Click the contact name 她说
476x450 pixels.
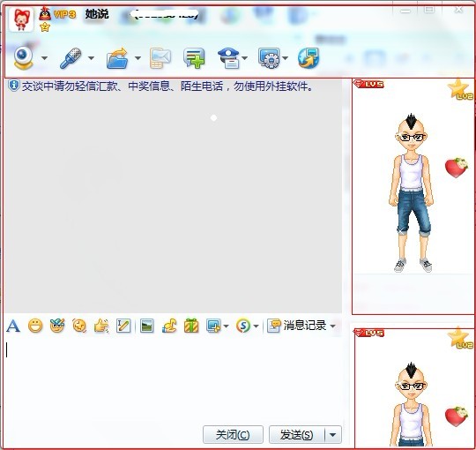(x=97, y=14)
